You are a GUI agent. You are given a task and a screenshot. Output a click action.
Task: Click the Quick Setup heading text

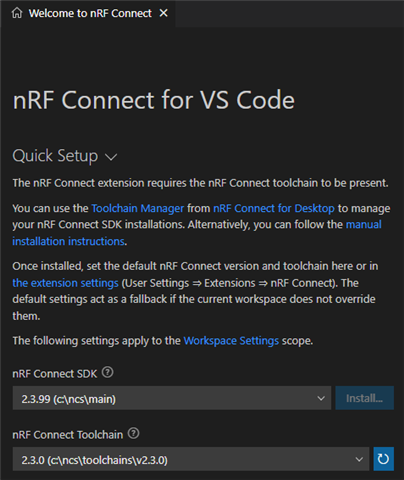click(x=55, y=156)
